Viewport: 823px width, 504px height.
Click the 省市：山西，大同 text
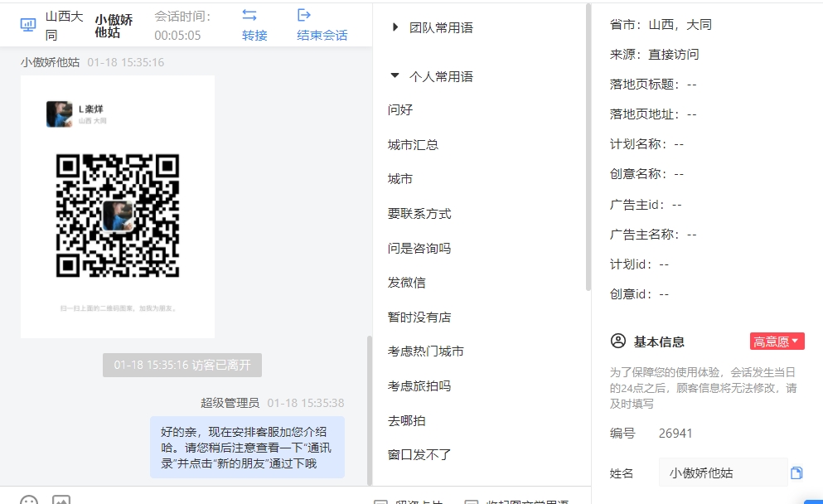point(661,25)
